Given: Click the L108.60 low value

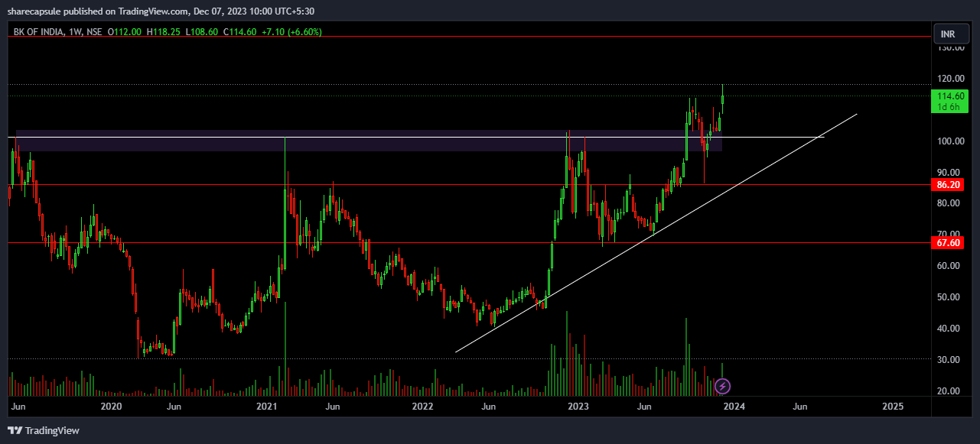Looking at the screenshot, I should pyautogui.click(x=202, y=32).
